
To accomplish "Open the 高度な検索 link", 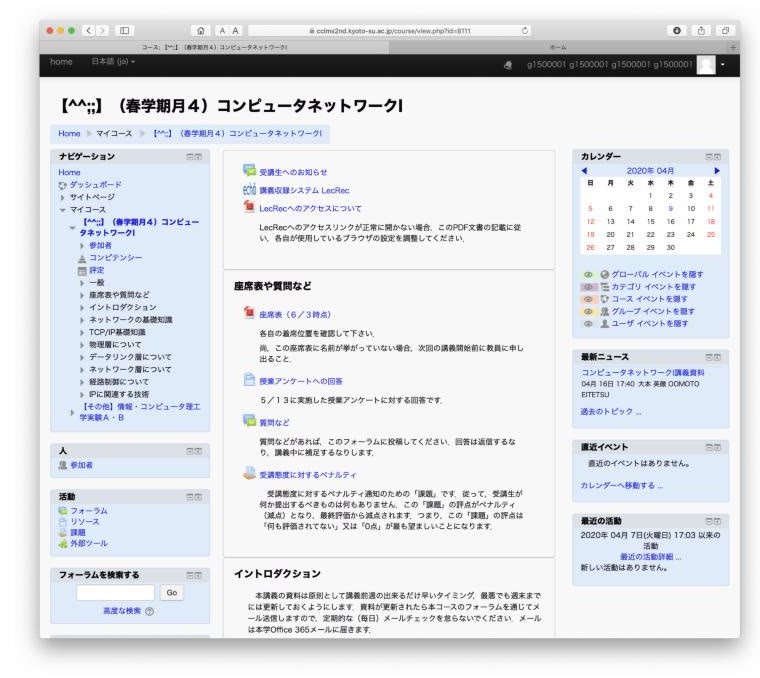I will click(x=122, y=611).
